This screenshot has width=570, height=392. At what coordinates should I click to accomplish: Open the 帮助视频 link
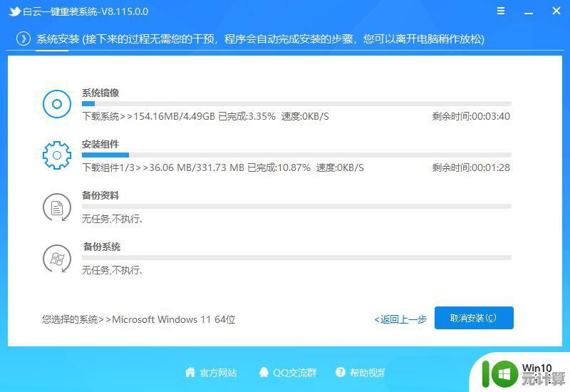pyautogui.click(x=367, y=372)
